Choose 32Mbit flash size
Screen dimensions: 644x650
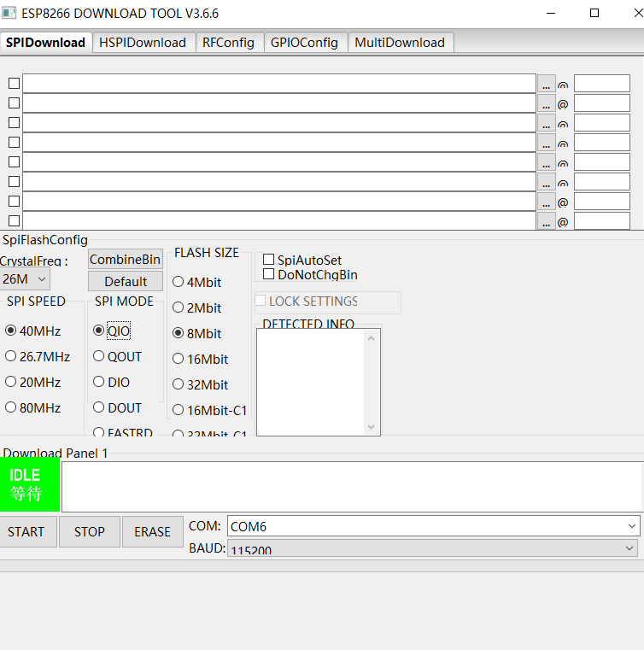point(200,384)
